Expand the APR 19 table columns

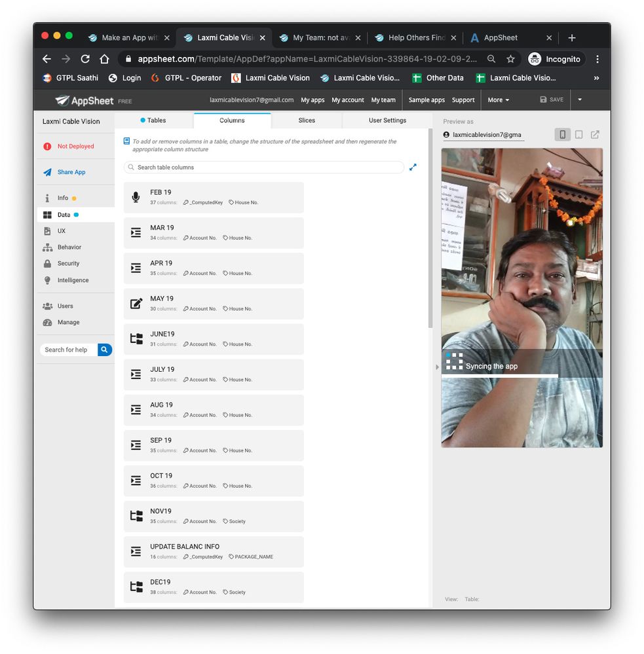[x=214, y=268]
